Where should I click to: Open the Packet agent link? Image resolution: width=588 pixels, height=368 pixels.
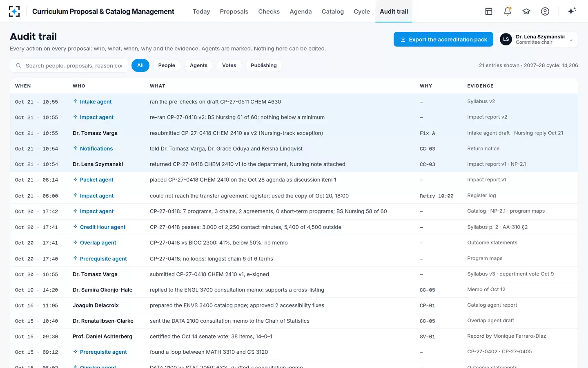(97, 180)
